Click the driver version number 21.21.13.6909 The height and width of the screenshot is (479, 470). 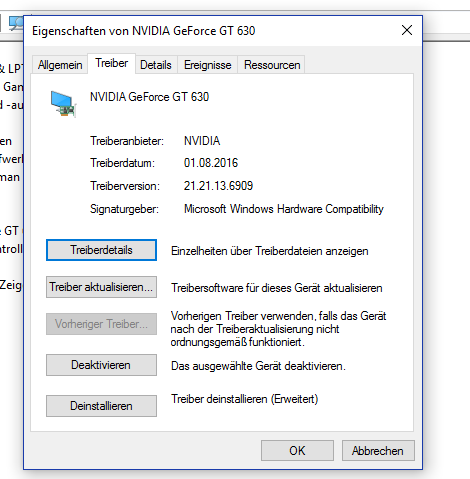[218, 186]
